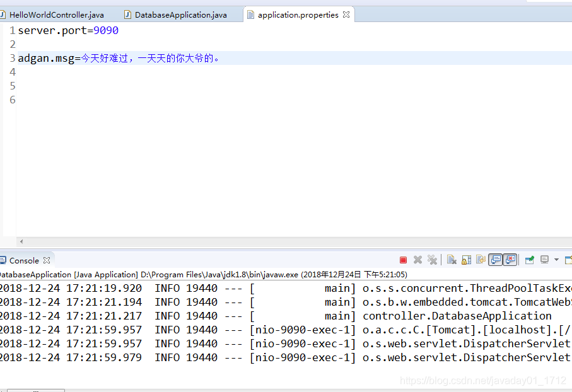Click the Chinese message value on line 3

coord(149,58)
